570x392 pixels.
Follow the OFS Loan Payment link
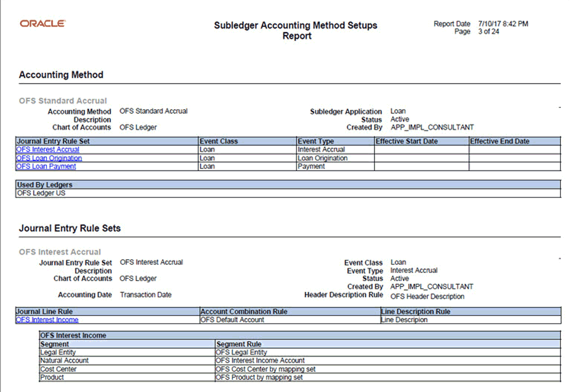(x=46, y=167)
